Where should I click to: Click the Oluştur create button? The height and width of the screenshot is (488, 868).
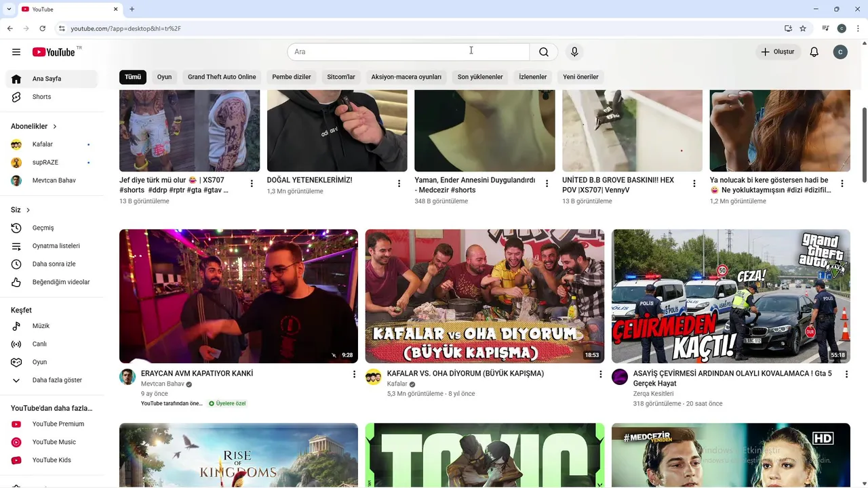tap(778, 52)
